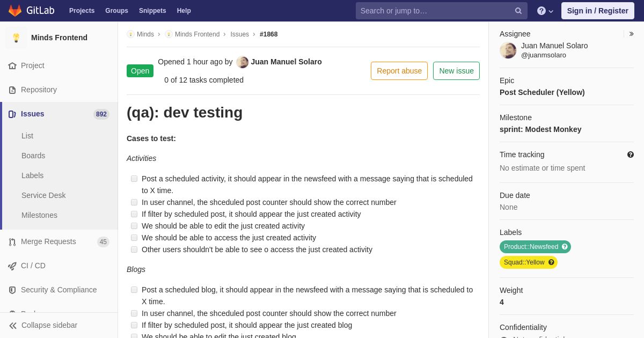644x338 pixels.
Task: Collapse sidebar using the bottom toggle
Action: 58,325
